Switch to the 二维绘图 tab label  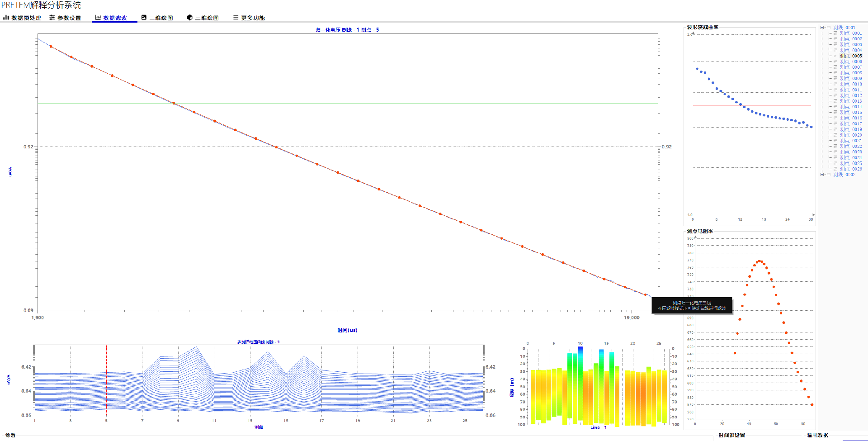point(161,18)
